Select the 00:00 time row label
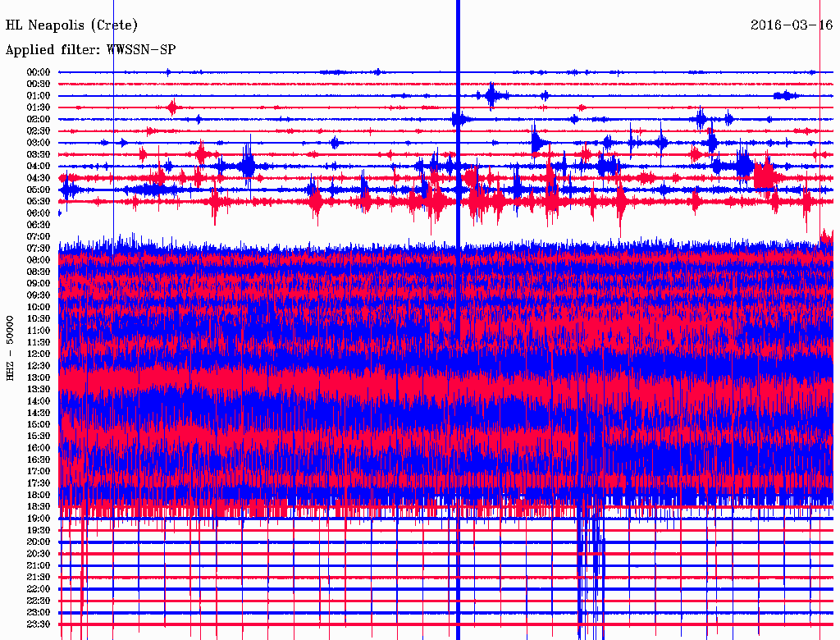The height and width of the screenshot is (640, 840). [x=39, y=72]
